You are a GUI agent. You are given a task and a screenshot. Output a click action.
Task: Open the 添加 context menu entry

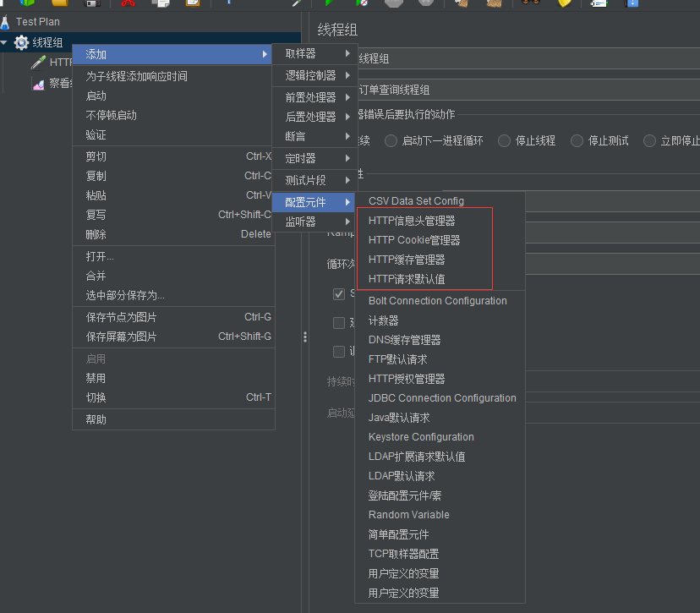172,54
